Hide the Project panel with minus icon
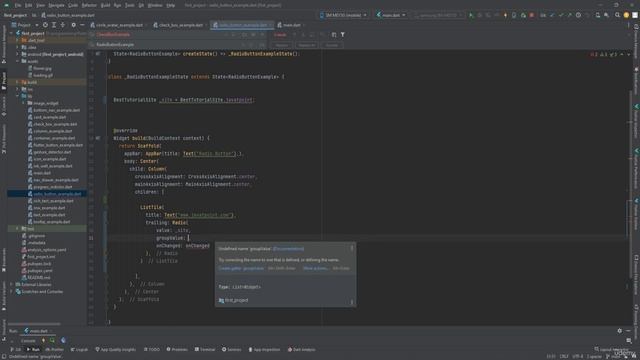This screenshot has width=640, height=360. [82, 25]
